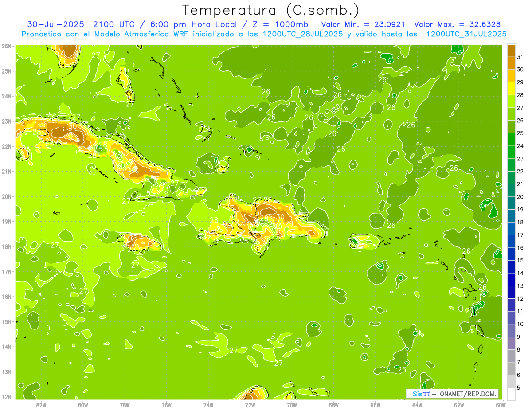Click the 13N latitude axis label
Image resolution: width=532 pixels, height=411 pixels.
click(x=7, y=372)
